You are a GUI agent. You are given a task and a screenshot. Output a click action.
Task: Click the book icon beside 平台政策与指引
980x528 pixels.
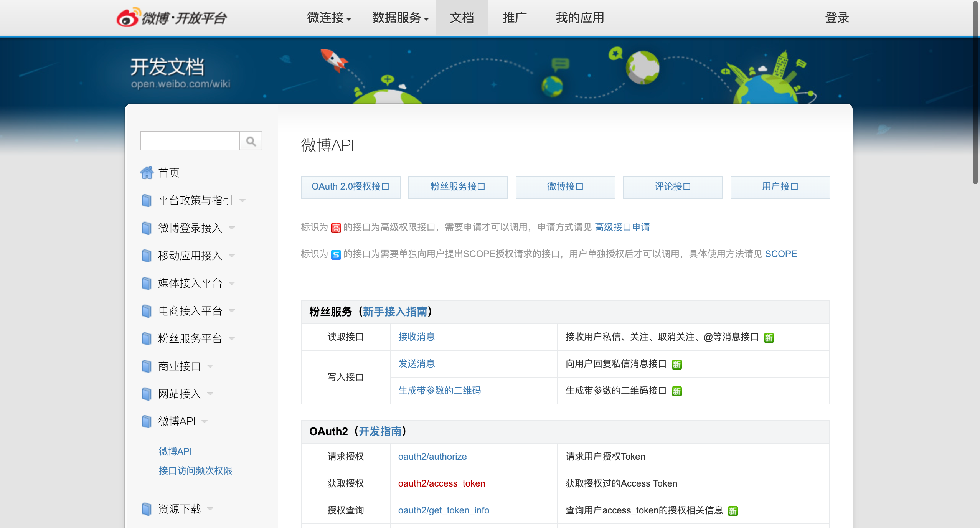[x=146, y=200]
